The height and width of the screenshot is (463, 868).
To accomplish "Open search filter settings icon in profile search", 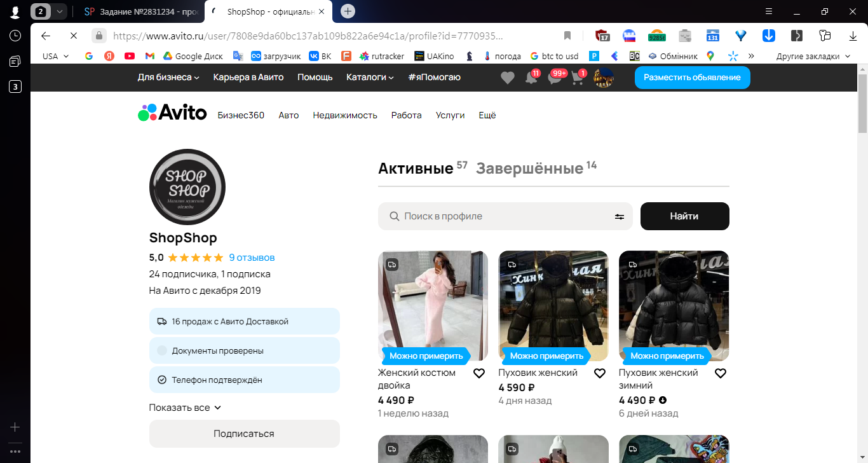I will [619, 216].
